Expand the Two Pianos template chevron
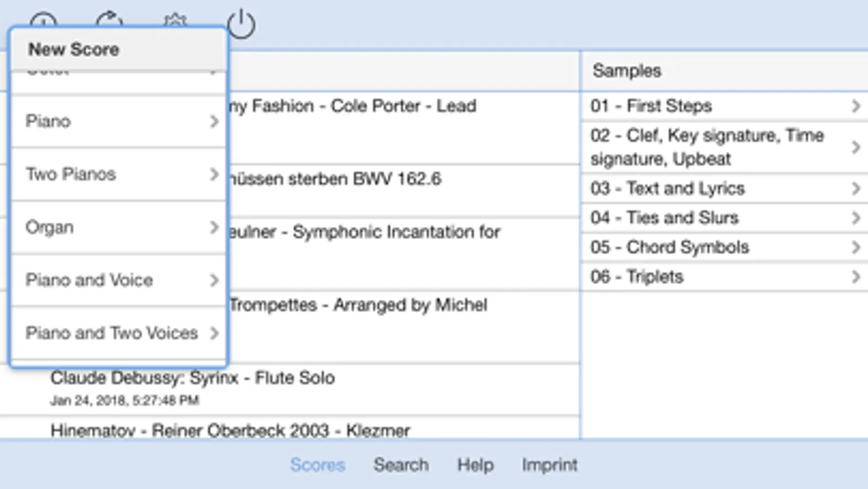Screen dimensions: 868x489 tap(214, 174)
